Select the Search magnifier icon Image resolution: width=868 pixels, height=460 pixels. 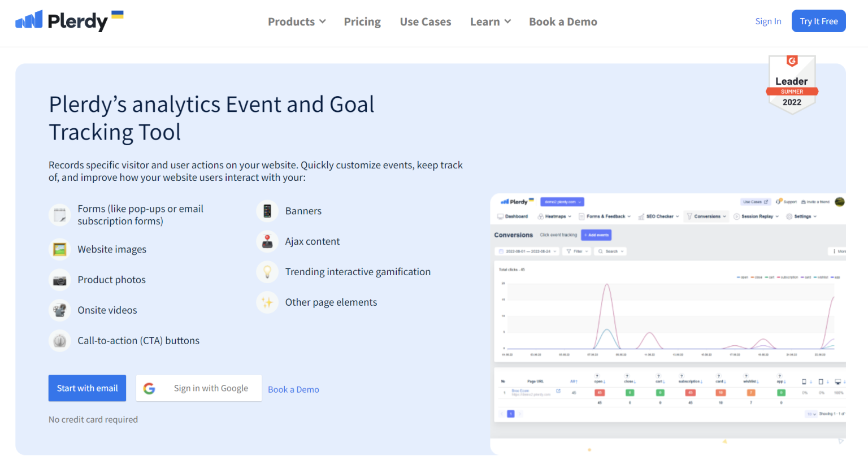[x=601, y=251]
